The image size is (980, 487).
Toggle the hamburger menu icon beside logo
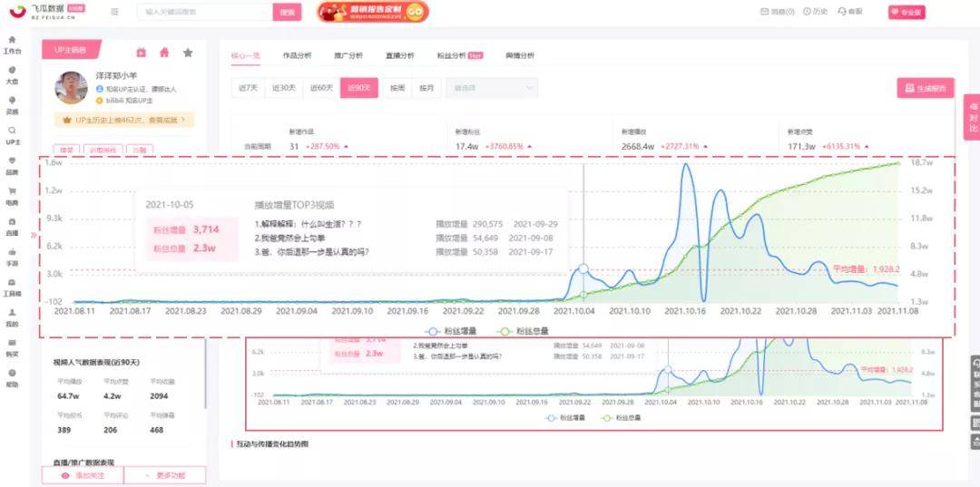click(x=114, y=11)
